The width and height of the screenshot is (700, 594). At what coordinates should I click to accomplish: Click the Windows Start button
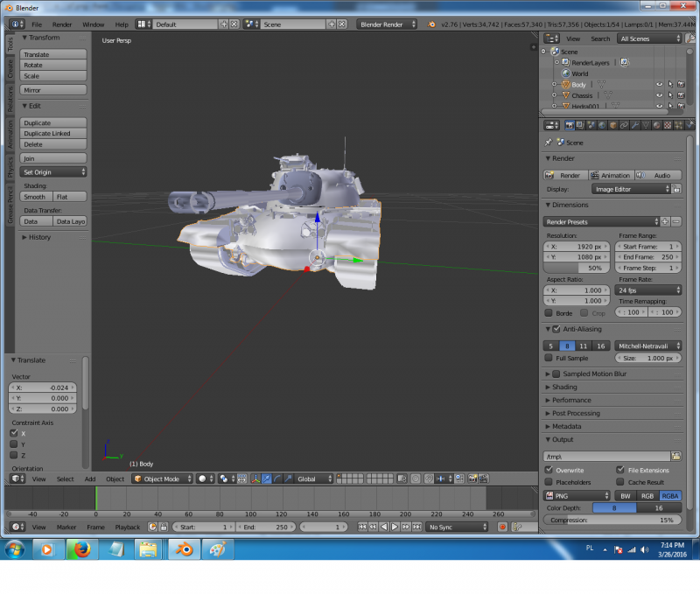15,549
